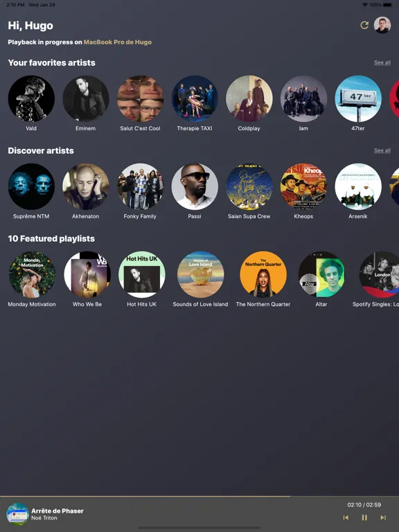Click the Therapie TAXI name label
This screenshot has height=532, width=399.
click(195, 128)
